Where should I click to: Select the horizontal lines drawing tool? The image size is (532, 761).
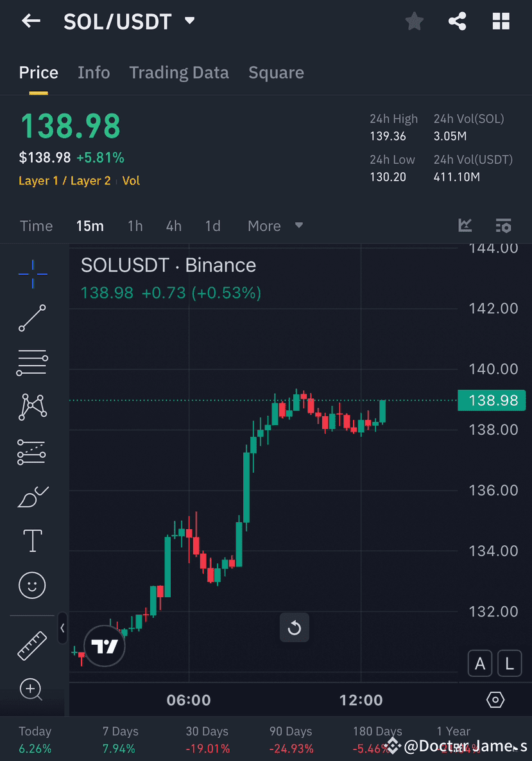32,362
